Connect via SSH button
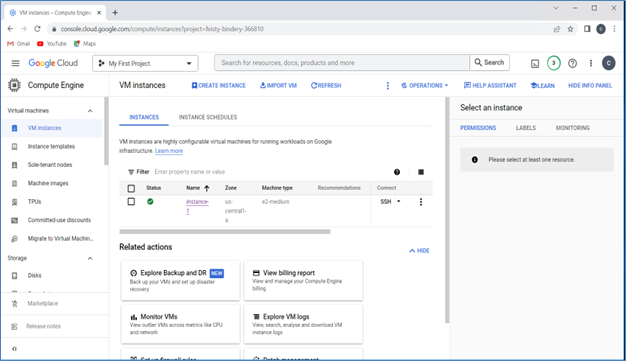Screen dimensions: 626x361 coord(386,202)
